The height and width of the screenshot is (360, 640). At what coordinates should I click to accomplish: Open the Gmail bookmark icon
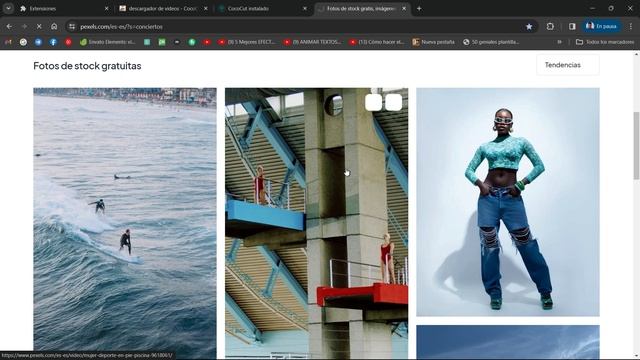click(8, 42)
